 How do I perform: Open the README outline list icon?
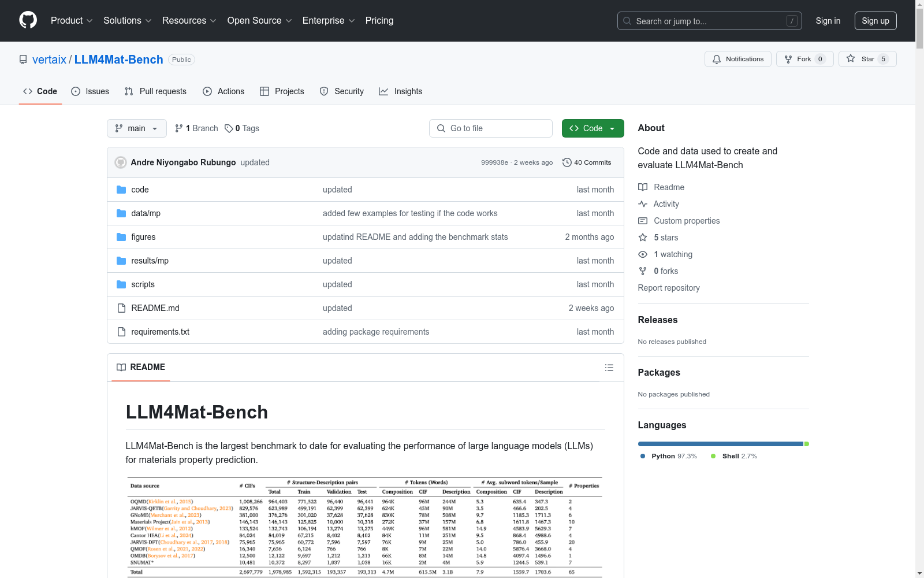(609, 368)
